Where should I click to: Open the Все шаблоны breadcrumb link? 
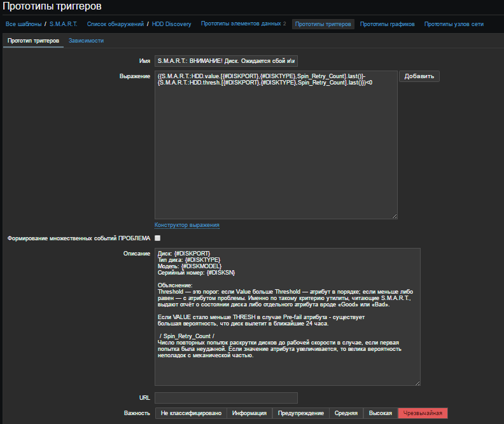24,24
